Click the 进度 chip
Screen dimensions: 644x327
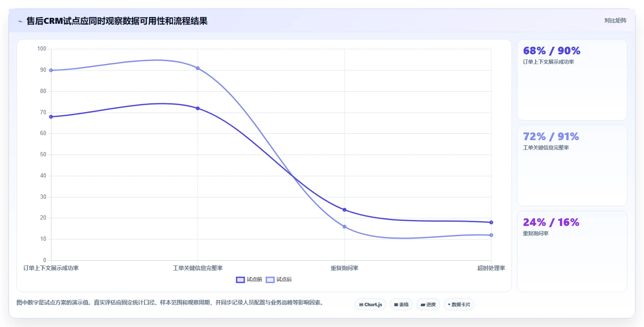(428, 304)
